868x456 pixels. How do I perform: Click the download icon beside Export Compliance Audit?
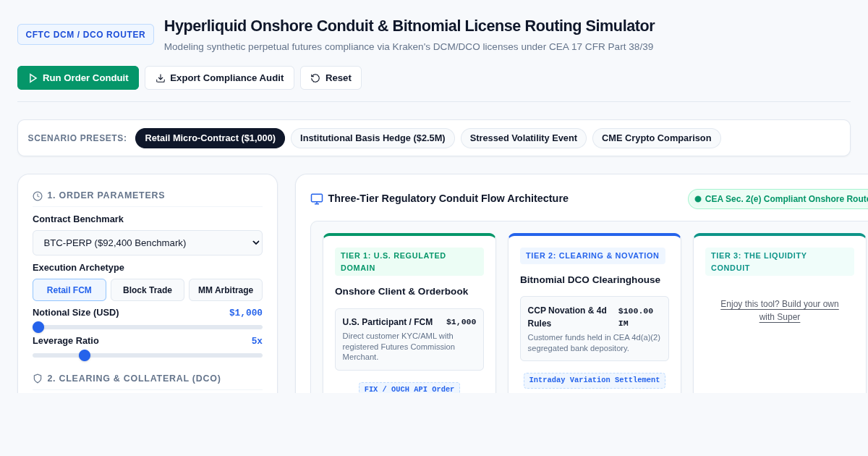[161, 78]
